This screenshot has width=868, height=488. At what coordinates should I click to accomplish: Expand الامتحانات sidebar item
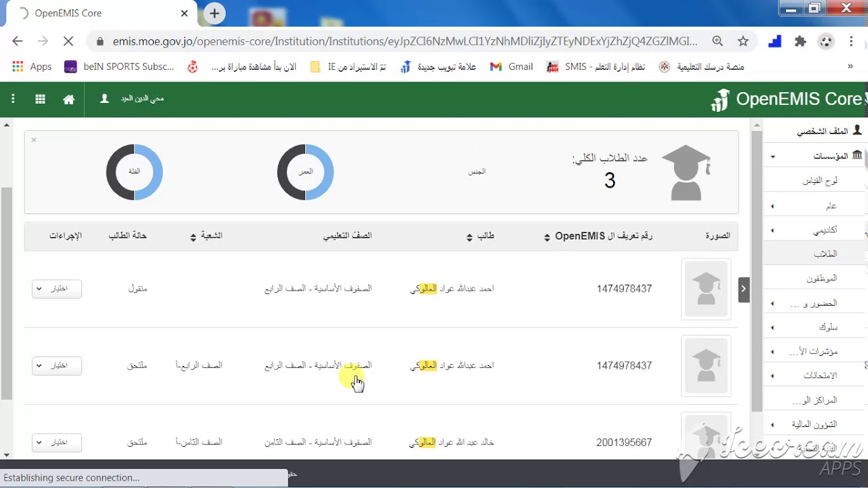point(814,375)
